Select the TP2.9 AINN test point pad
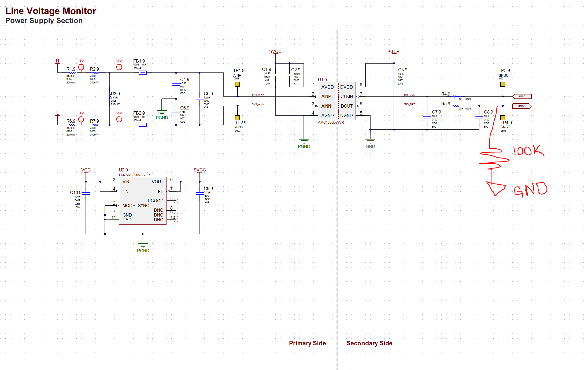The image size is (588, 370). [x=237, y=118]
